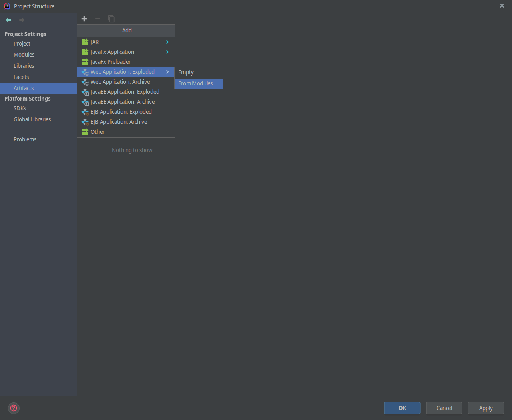Open help via the question mark icon

coord(14,408)
